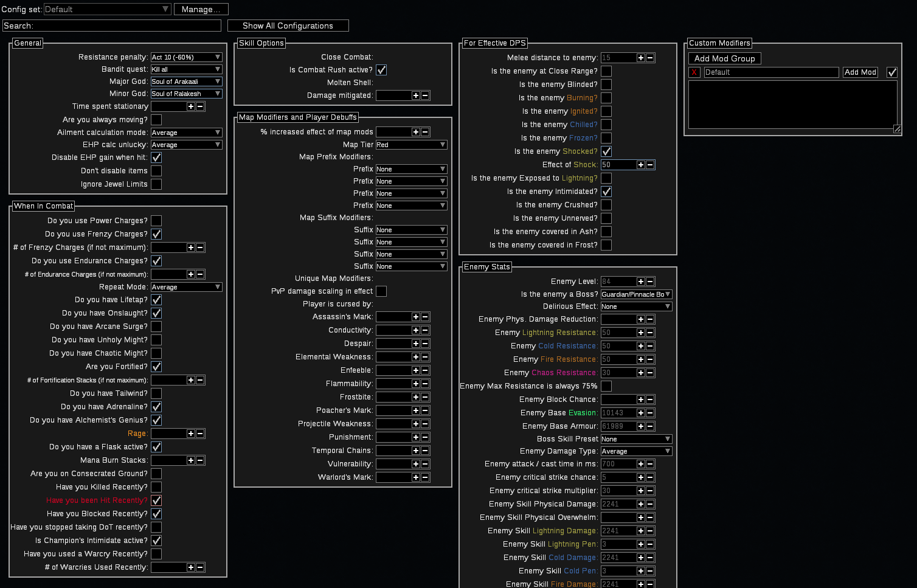This screenshot has width=917, height=588.
Task: Increase number of Warcries Used Recently
Action: tap(191, 567)
